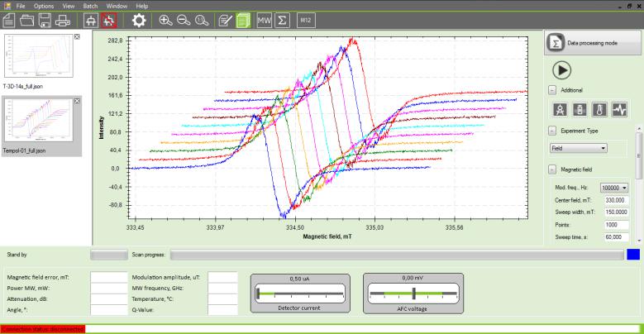Click the print icon in toolbar

[64, 21]
